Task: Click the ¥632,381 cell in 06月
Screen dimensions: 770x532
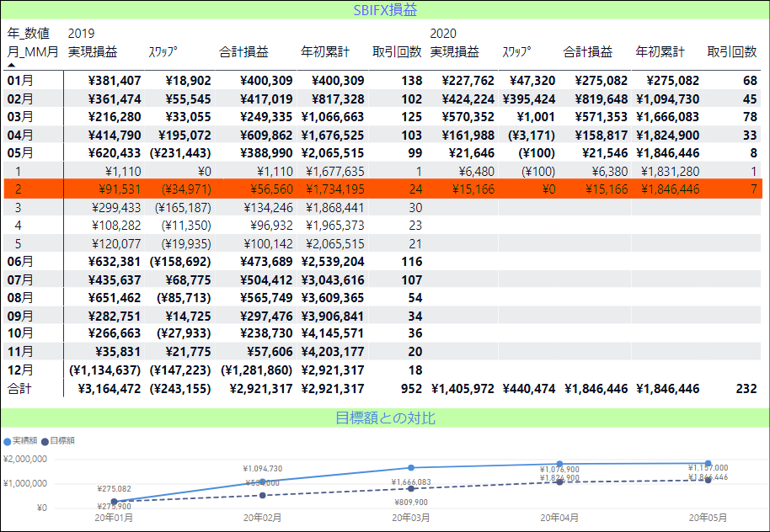Action: click(x=115, y=262)
